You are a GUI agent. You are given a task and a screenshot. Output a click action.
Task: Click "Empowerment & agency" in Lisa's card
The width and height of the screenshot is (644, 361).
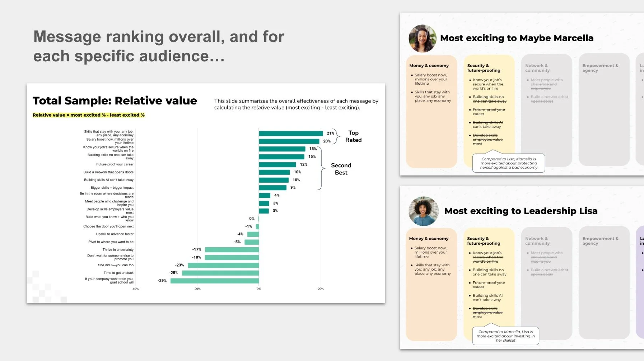click(x=600, y=241)
